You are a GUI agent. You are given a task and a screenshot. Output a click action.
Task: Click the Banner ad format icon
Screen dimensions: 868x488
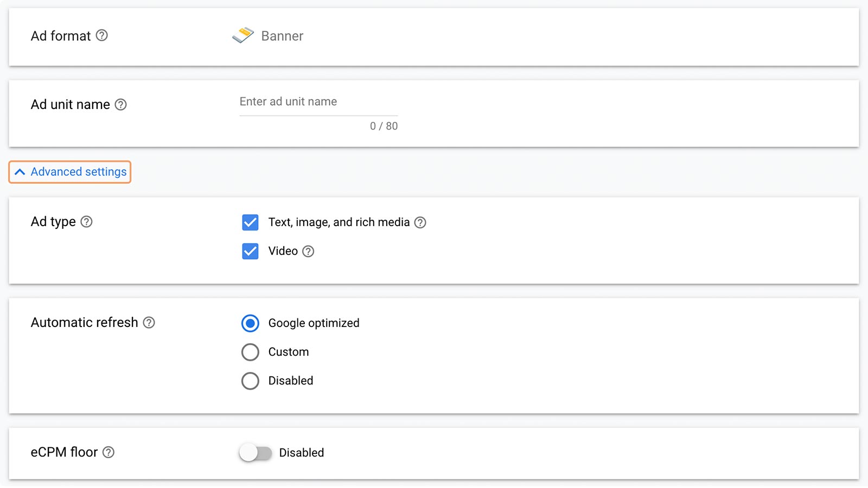point(243,35)
